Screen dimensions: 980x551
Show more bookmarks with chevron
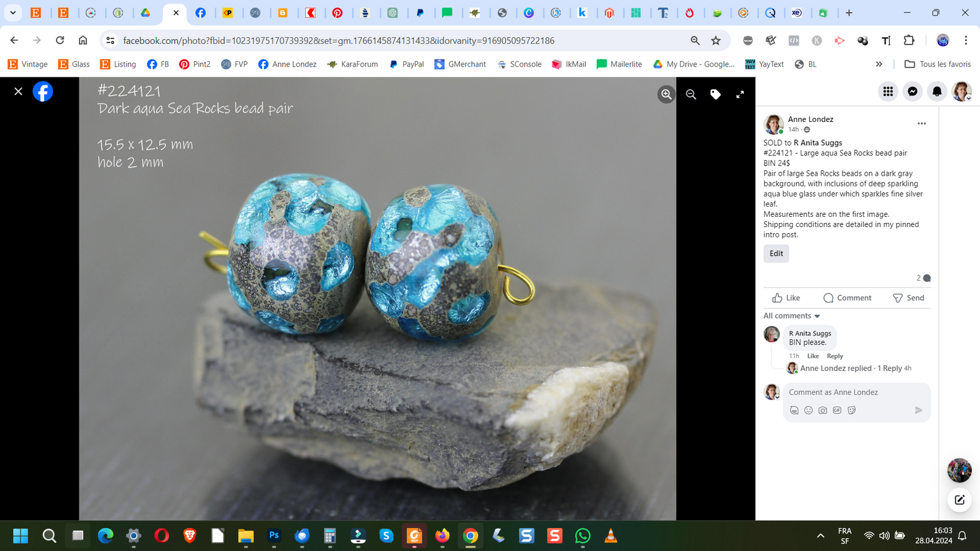click(879, 64)
